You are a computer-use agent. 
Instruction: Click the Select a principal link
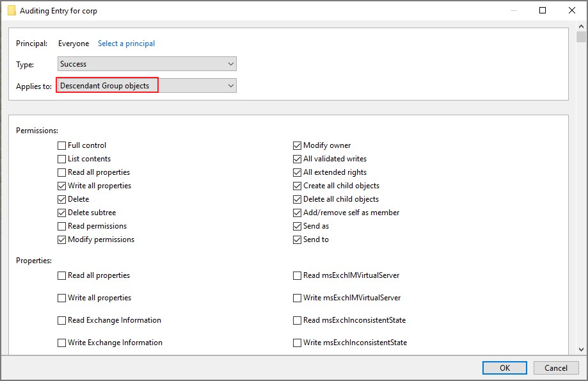point(126,44)
